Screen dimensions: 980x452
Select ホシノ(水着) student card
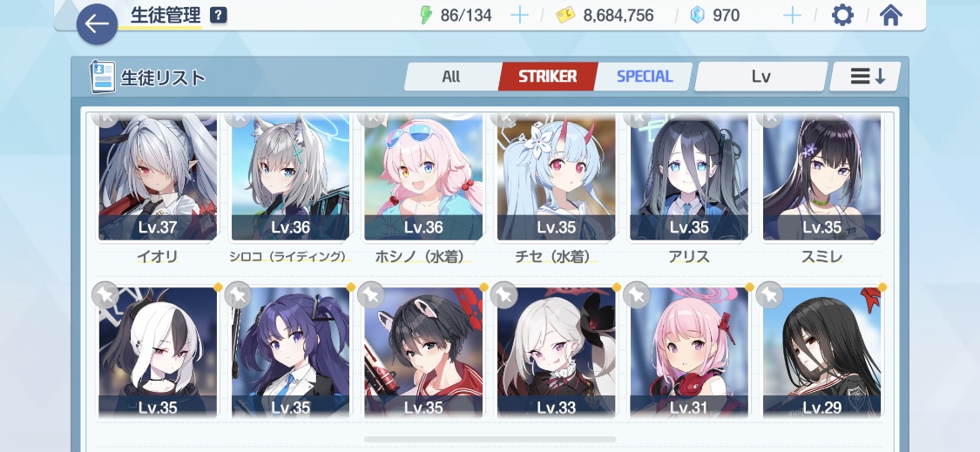click(x=423, y=186)
